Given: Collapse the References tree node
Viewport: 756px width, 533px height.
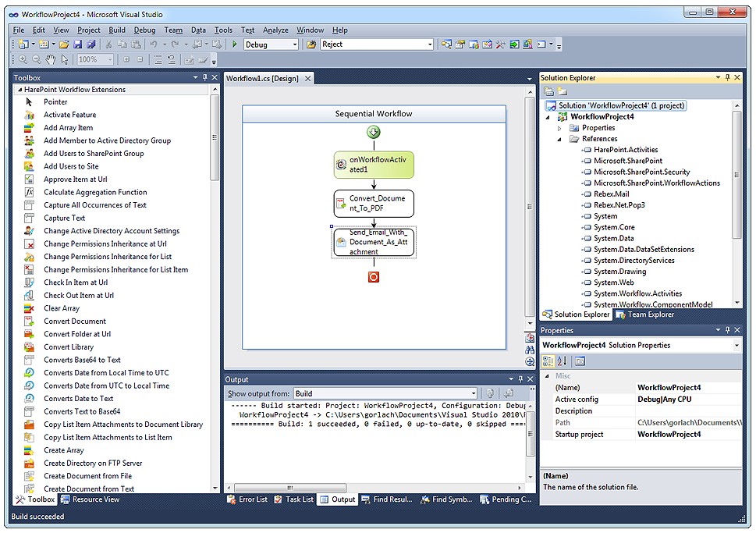Looking at the screenshot, I should pos(559,139).
